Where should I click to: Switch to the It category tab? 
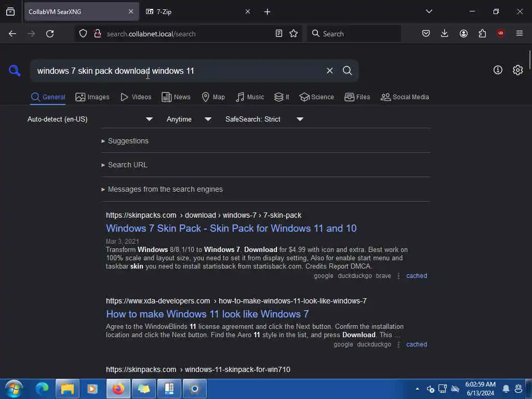282,97
